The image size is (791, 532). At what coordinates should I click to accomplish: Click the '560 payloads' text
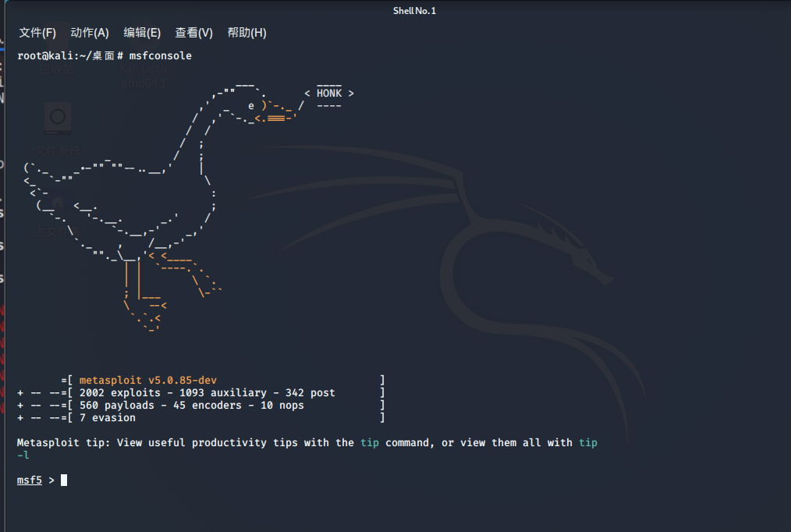tap(116, 406)
